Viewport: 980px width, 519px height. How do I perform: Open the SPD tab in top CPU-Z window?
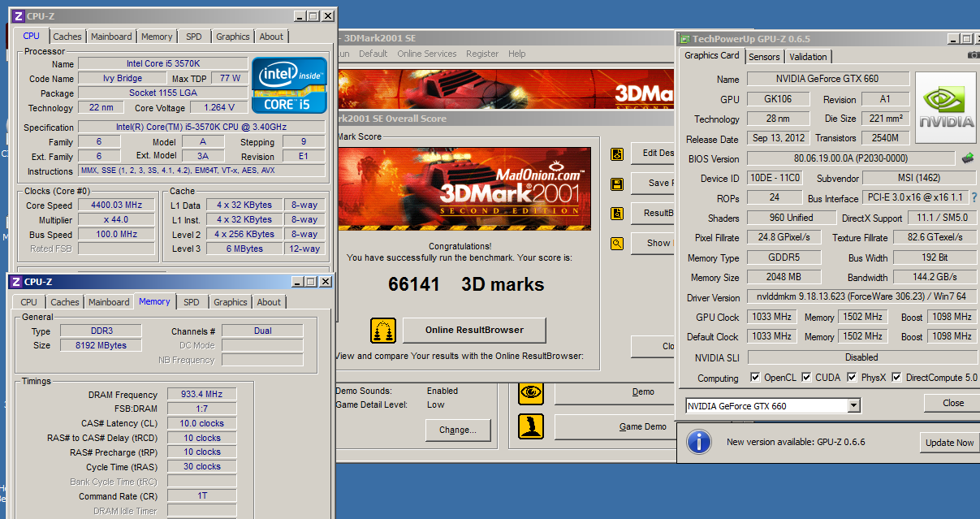click(x=194, y=37)
